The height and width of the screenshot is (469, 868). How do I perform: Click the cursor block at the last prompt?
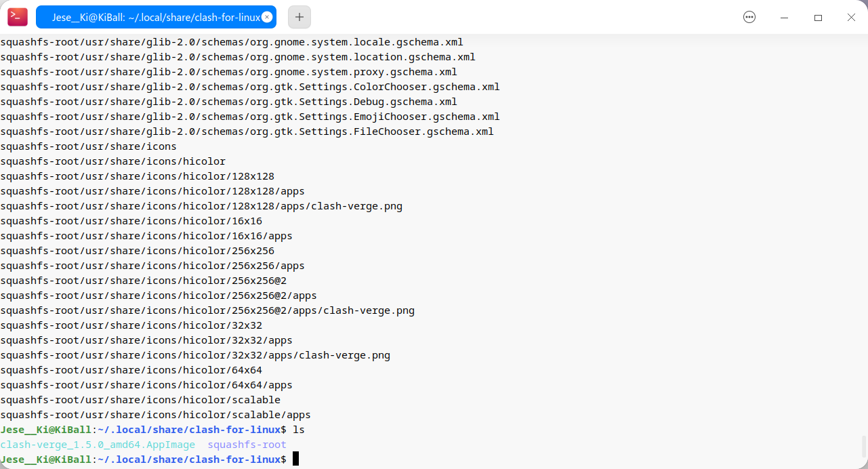point(295,460)
